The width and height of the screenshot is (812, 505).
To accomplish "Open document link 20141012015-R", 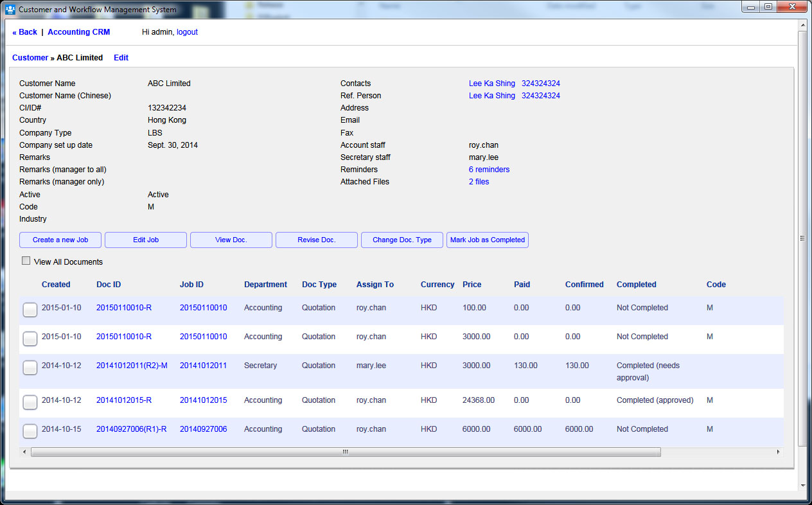I will [x=124, y=400].
